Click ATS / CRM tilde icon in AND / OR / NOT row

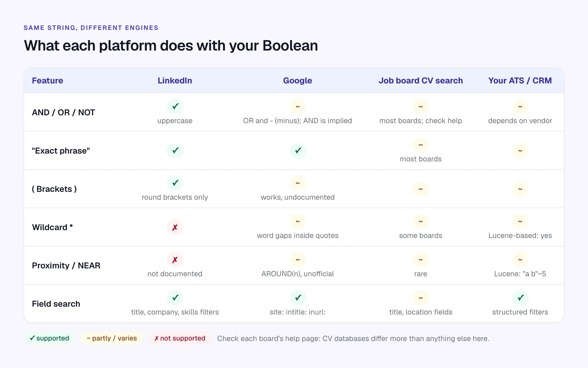(520, 106)
